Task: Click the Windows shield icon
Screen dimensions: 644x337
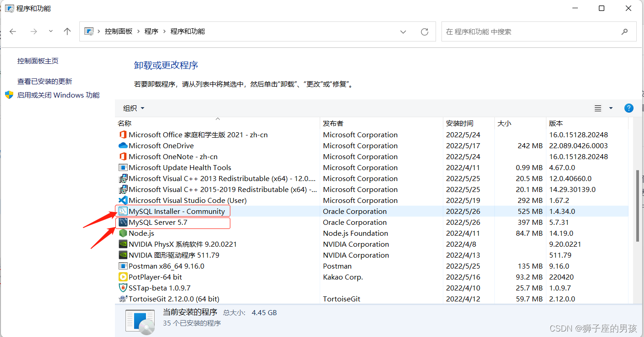Action: click(9, 95)
